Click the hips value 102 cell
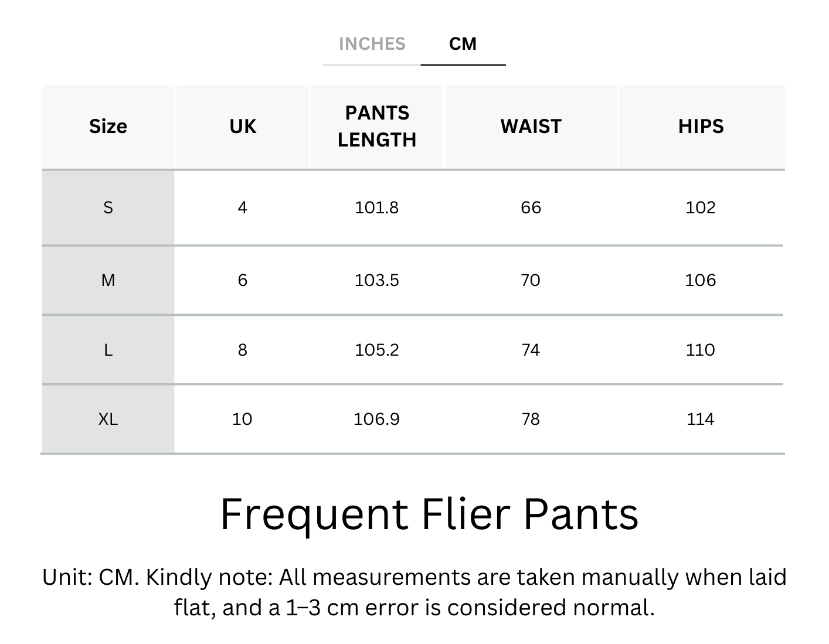The height and width of the screenshot is (644, 829). pyautogui.click(x=701, y=207)
